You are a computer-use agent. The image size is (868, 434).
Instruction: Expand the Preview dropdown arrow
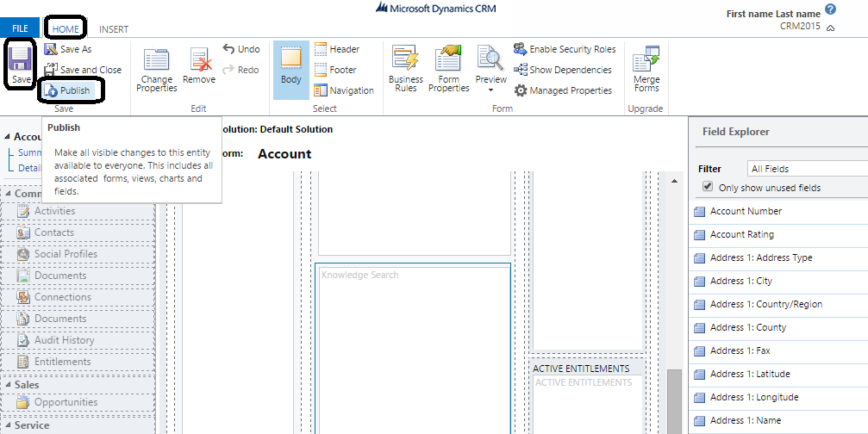490,90
